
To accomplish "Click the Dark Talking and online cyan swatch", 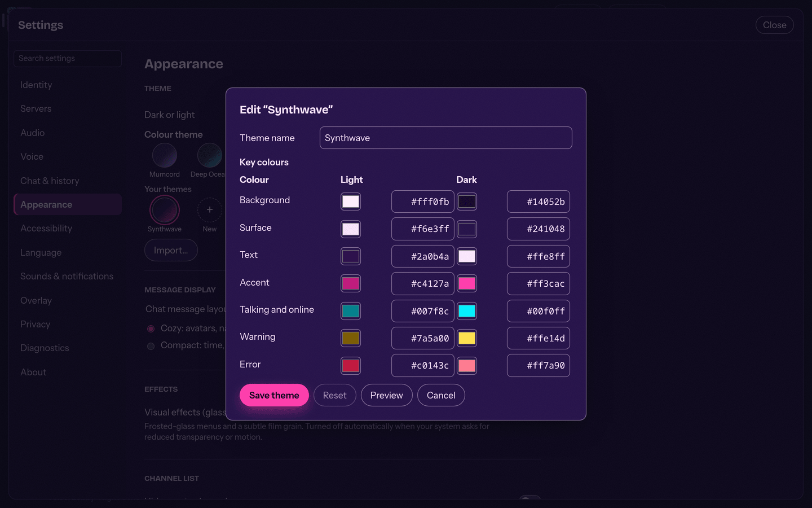I will [x=467, y=311].
